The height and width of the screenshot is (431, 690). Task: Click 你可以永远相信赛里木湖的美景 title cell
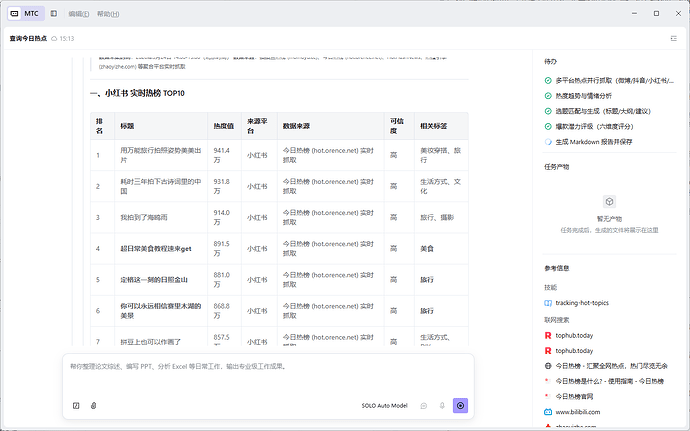click(x=161, y=311)
